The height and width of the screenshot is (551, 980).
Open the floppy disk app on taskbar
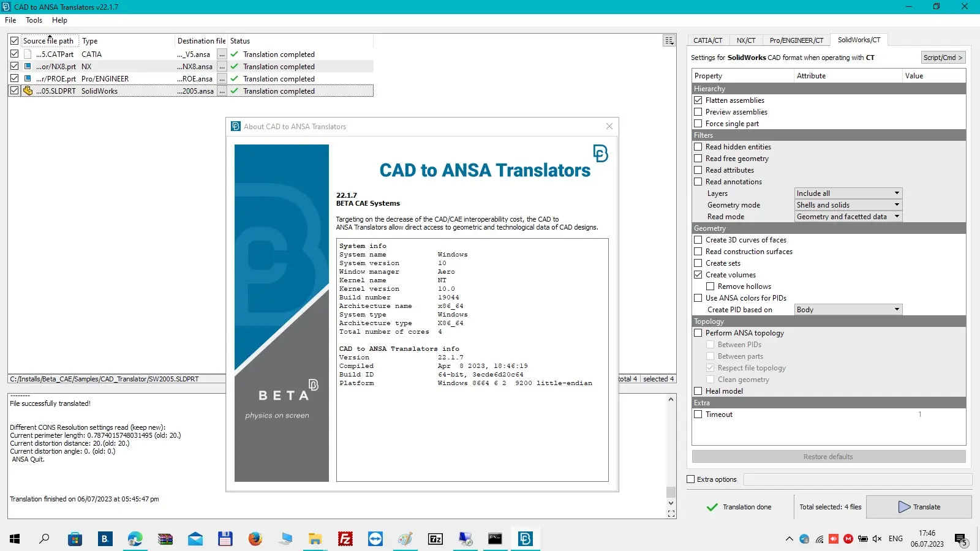(x=225, y=539)
